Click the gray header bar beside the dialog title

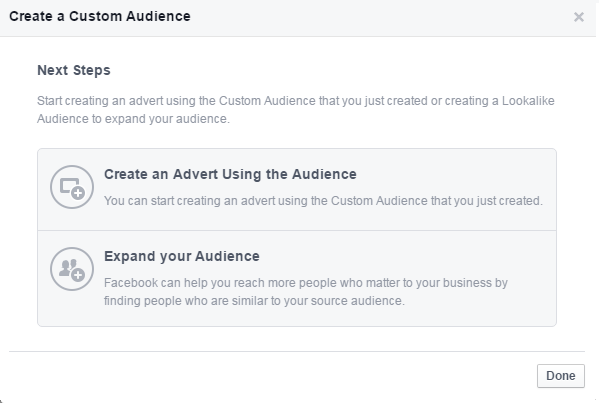click(x=382, y=17)
